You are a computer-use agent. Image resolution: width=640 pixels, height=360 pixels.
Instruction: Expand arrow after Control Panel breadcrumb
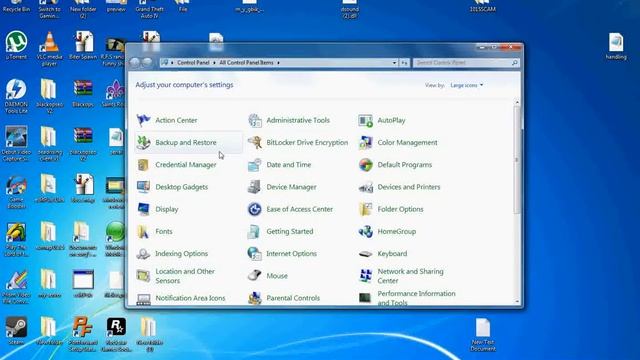(214, 63)
